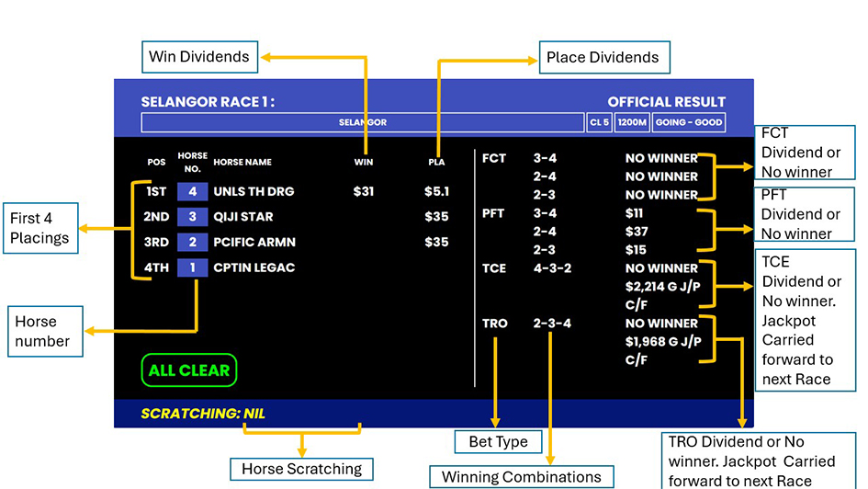The width and height of the screenshot is (868, 489).
Task: Select the PFT bet type label
Action: tap(493, 213)
